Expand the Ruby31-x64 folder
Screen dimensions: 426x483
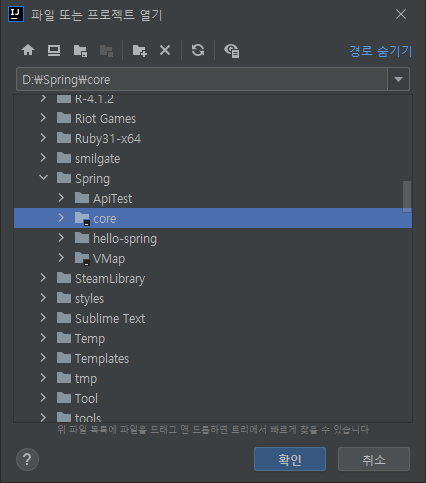coord(43,138)
